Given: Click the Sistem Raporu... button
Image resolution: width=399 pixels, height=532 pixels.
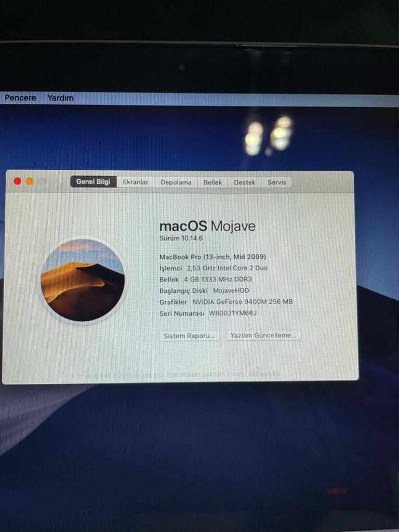Looking at the screenshot, I should [189, 336].
